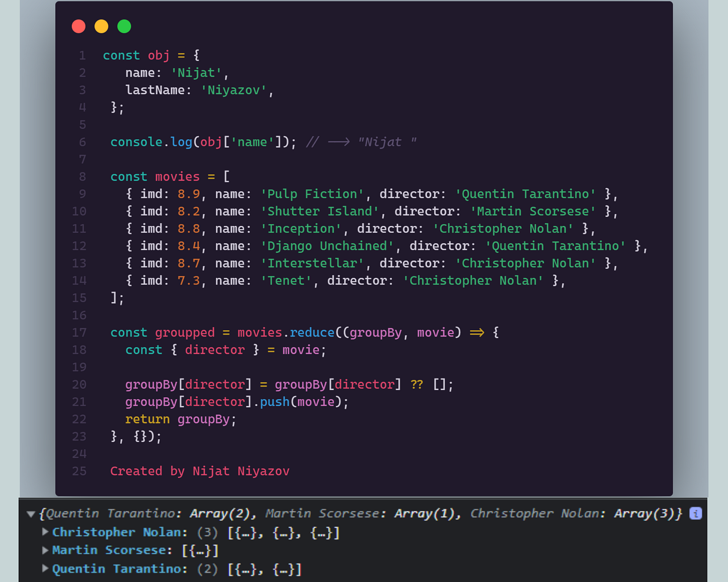This screenshot has width=728, height=582.
Task: Select the 'Pulp Fiction' string literal
Action: pos(313,193)
